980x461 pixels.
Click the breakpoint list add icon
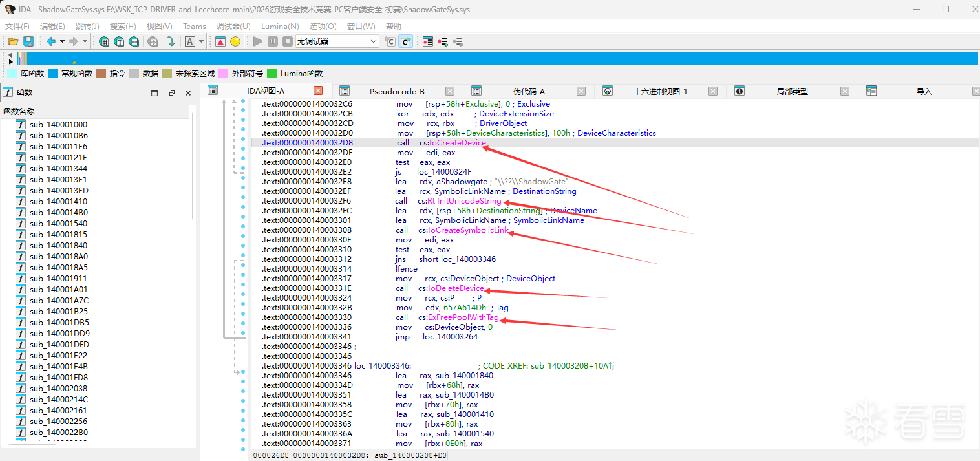point(443,41)
